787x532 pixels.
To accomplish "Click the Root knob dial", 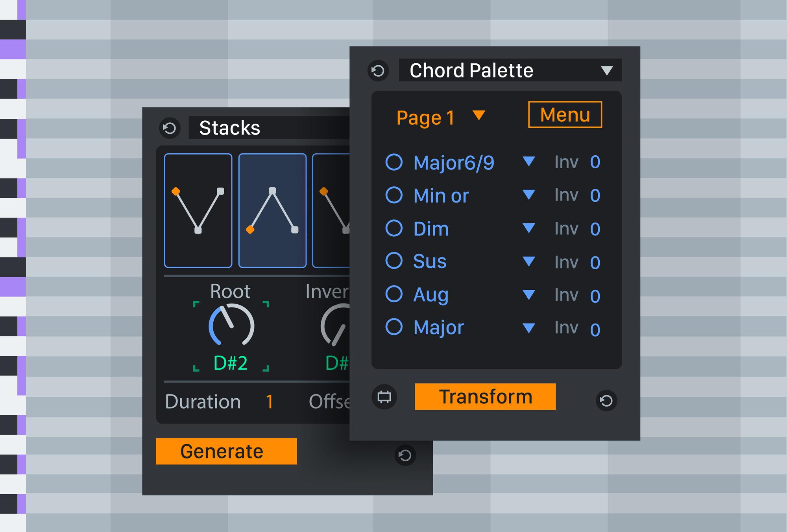I will click(231, 325).
